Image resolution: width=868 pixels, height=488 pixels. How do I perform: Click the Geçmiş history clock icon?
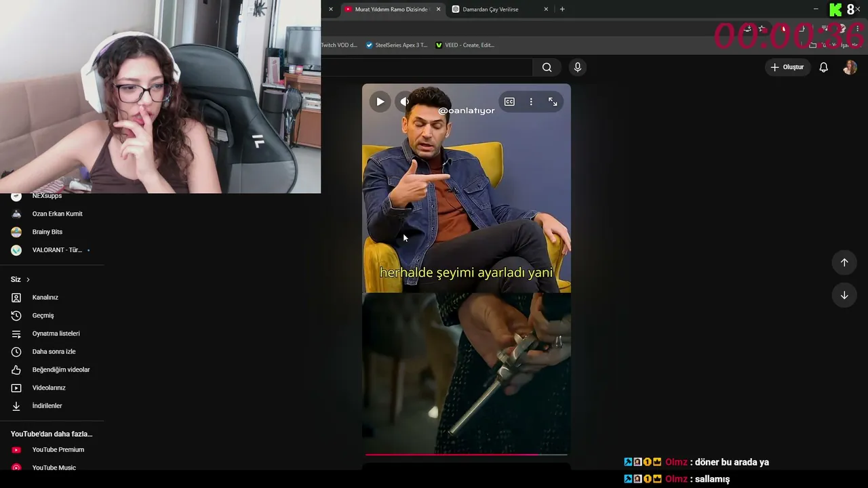[x=16, y=316]
